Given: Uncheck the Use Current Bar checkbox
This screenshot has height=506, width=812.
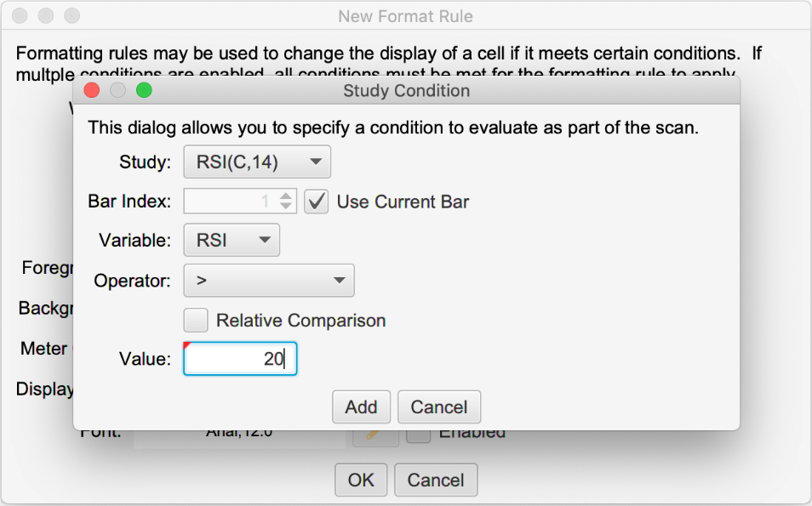Looking at the screenshot, I should point(316,202).
